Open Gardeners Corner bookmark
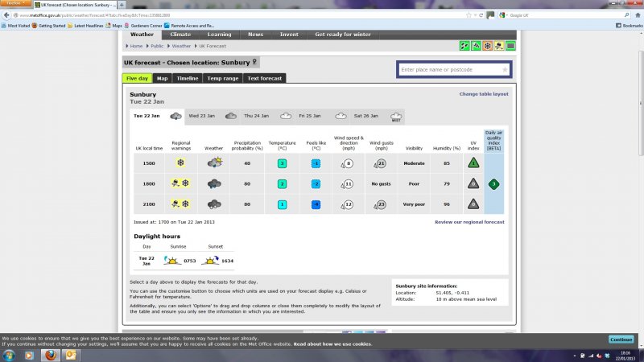The width and height of the screenshot is (644, 362). 143,26
